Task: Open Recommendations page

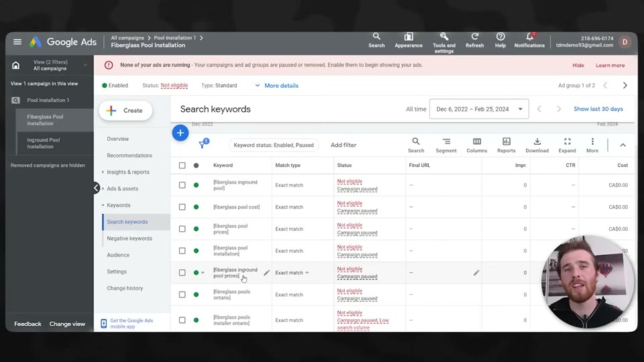Action: click(x=129, y=156)
